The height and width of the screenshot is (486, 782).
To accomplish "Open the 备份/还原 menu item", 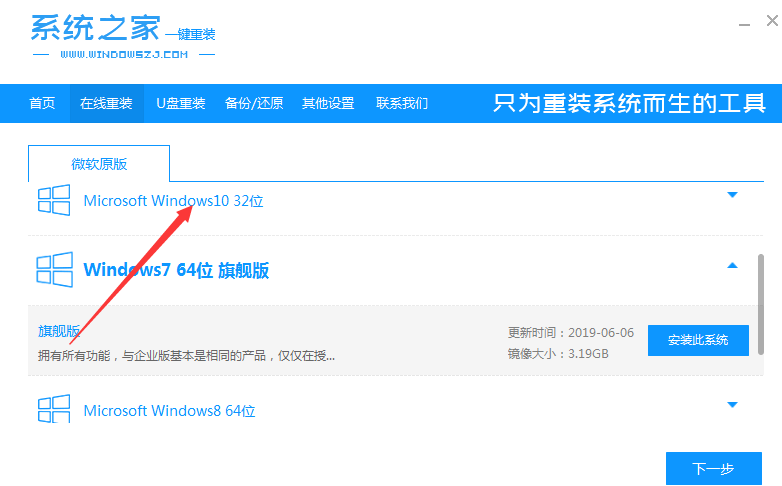I will click(254, 104).
